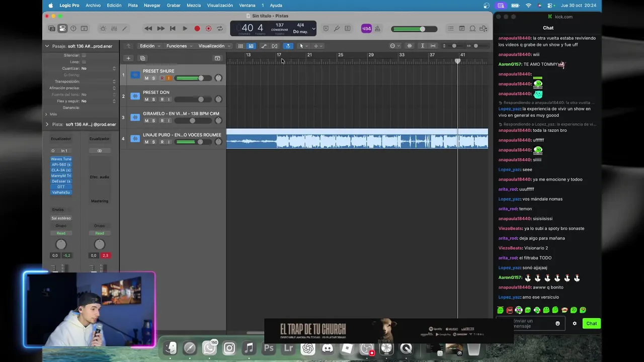Adjust the master volume slider
This screenshot has width=644, height=362.
pyautogui.click(x=415, y=29)
